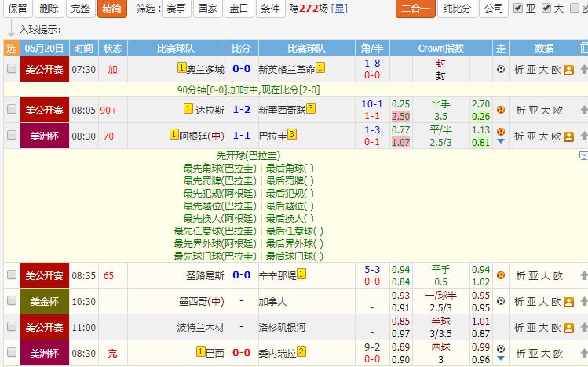The image size is (588, 367).
Task: Click 美金杯 league tag in 墨西哥 row
Action: tap(45, 301)
